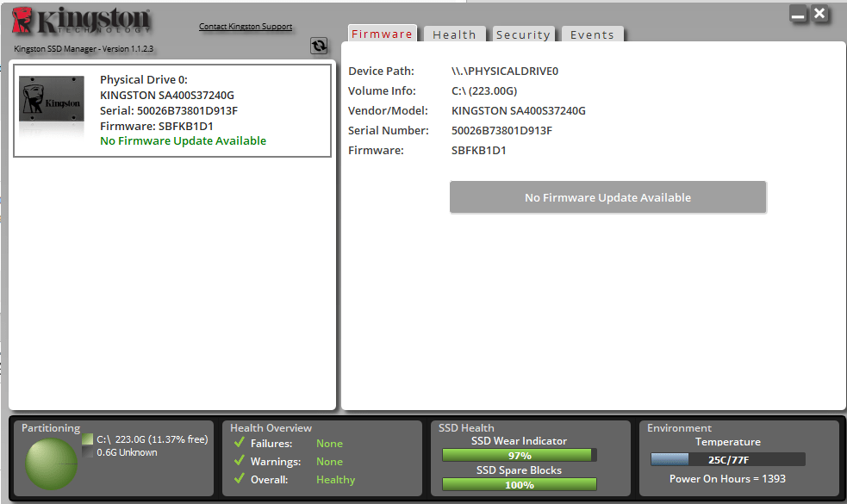Click the Vendor/Model: label

point(388,111)
